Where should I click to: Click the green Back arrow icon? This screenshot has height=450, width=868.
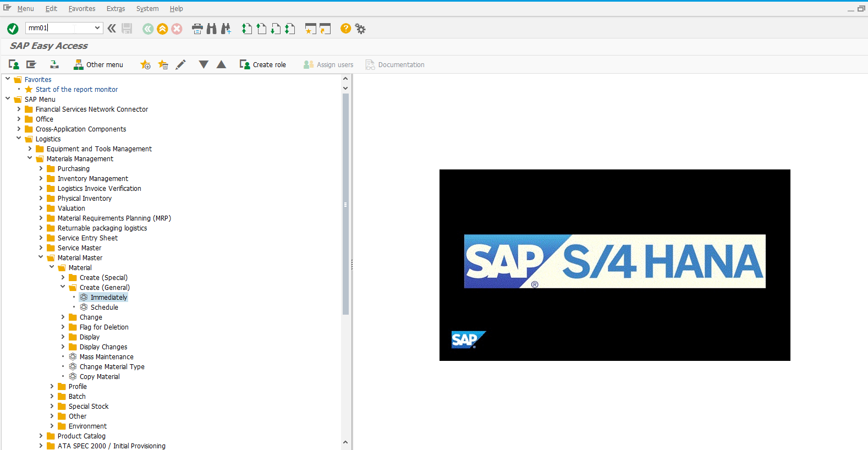pos(148,29)
